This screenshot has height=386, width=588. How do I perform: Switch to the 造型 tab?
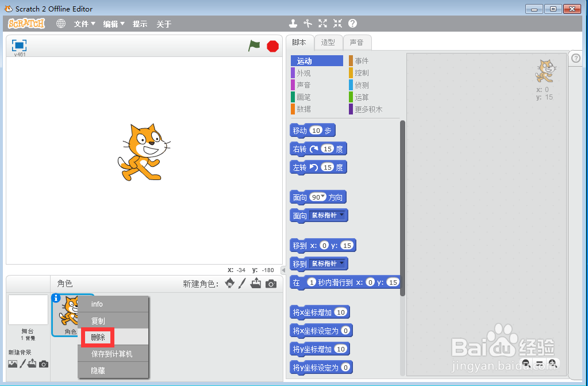(x=328, y=42)
